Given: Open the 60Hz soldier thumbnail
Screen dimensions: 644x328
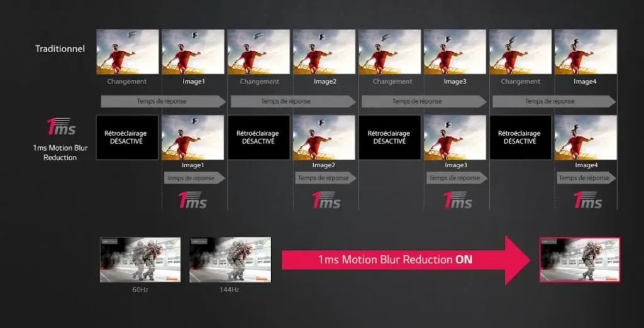Looking at the screenshot, I should (140, 260).
